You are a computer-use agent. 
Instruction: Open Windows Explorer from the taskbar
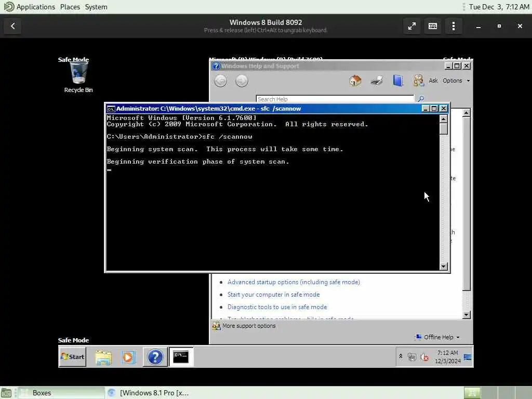click(103, 357)
